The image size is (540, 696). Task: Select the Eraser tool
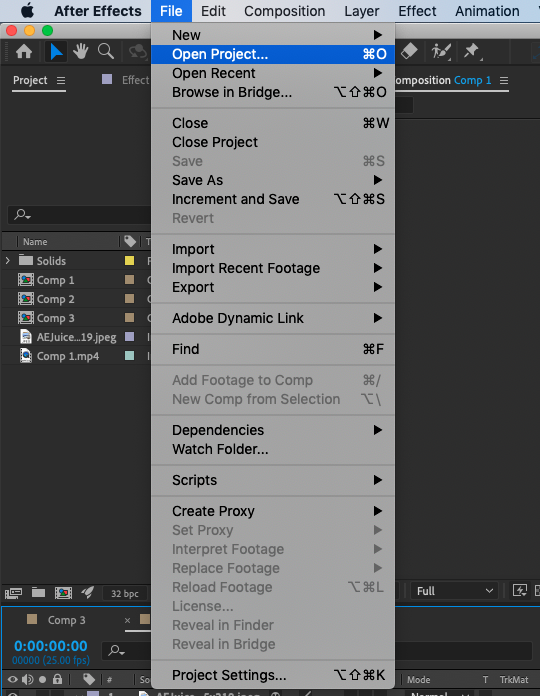pos(409,51)
